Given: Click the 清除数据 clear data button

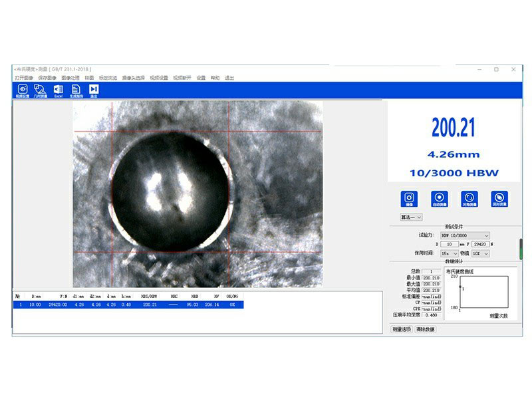Looking at the screenshot, I should (426, 329).
